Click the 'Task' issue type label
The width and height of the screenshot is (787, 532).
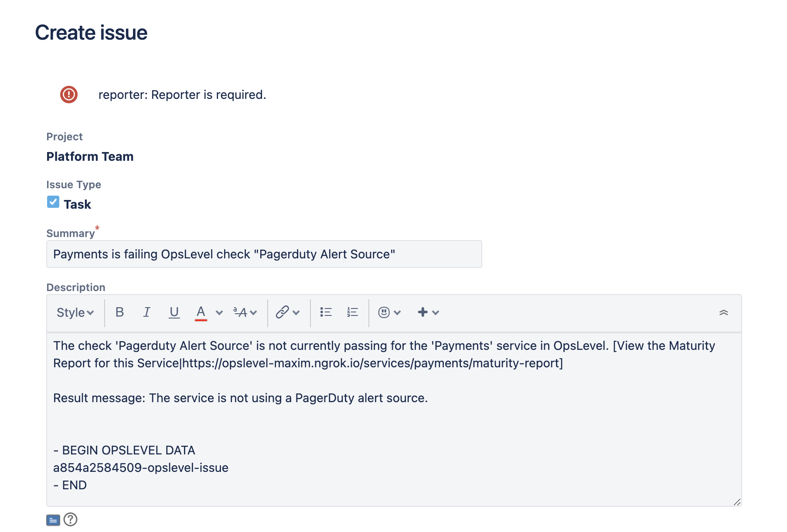(x=78, y=204)
